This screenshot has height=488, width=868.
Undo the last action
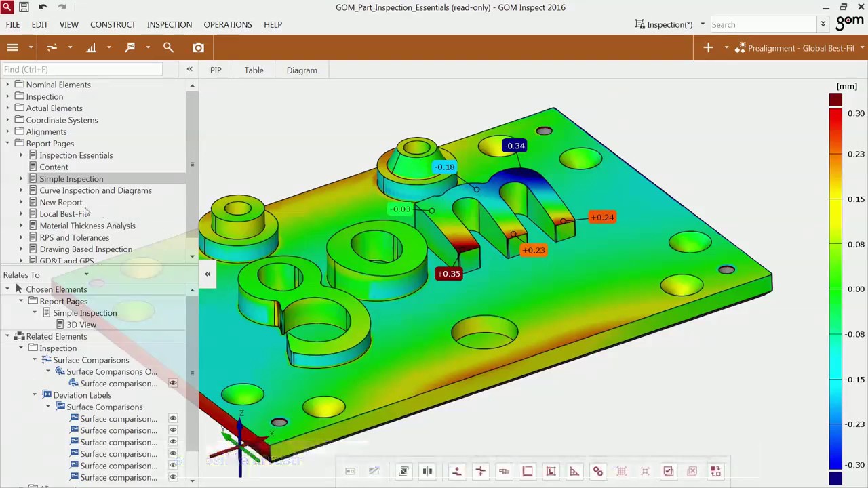pyautogui.click(x=43, y=7)
